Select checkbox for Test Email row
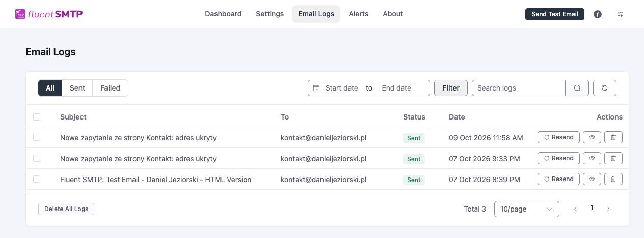Image resolution: width=644 pixels, height=238 pixels. pyautogui.click(x=37, y=179)
